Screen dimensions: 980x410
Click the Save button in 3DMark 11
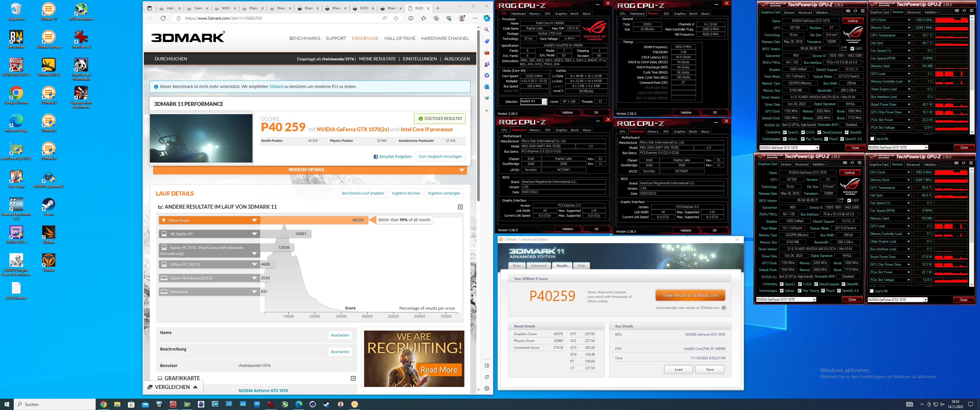click(x=710, y=369)
